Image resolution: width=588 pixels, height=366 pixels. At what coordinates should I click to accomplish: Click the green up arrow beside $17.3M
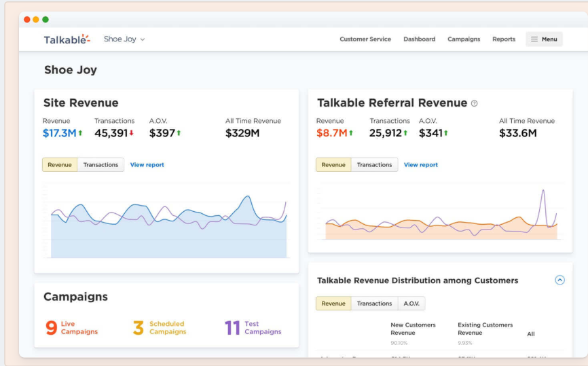click(x=80, y=132)
